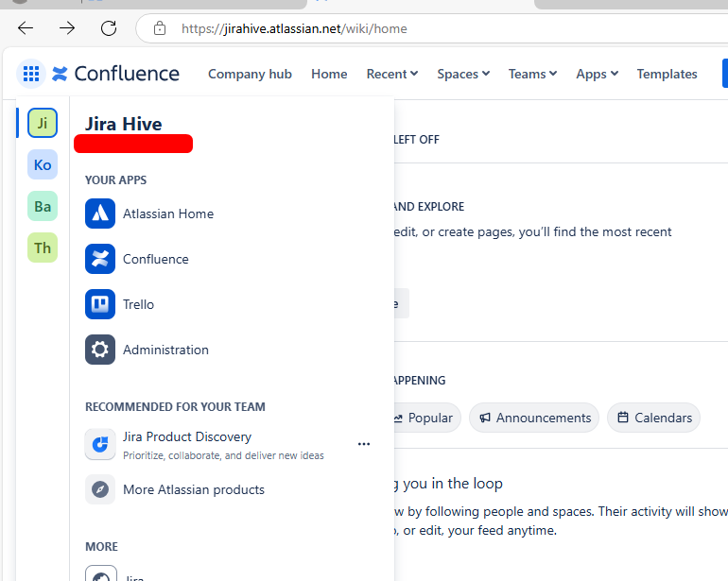
Task: Open more options for Jira Product Discovery
Action: pos(364,444)
